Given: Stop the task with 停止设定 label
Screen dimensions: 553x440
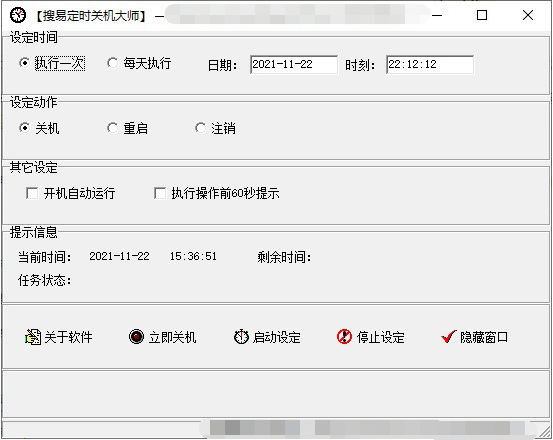Looking at the screenshot, I should tap(381, 337).
